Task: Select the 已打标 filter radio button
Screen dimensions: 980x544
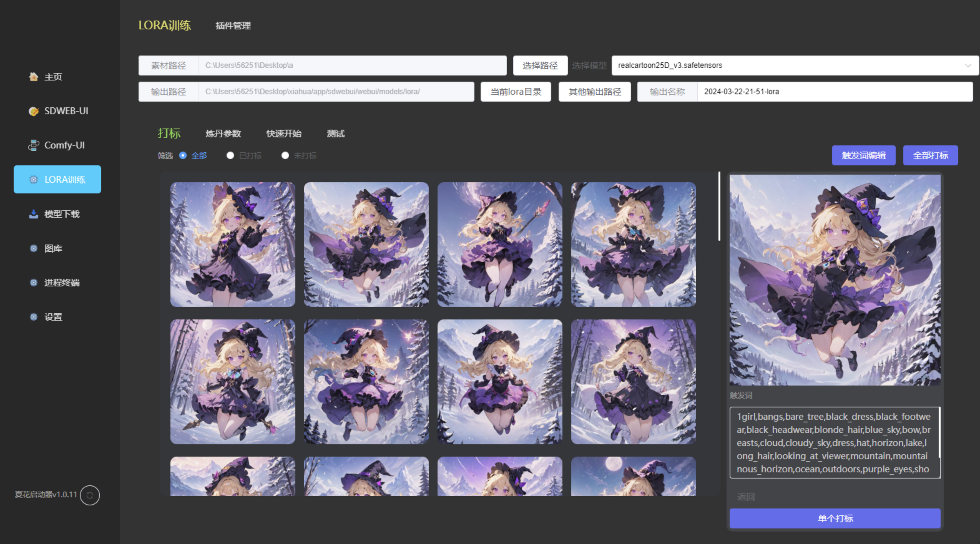Action: pyautogui.click(x=230, y=155)
